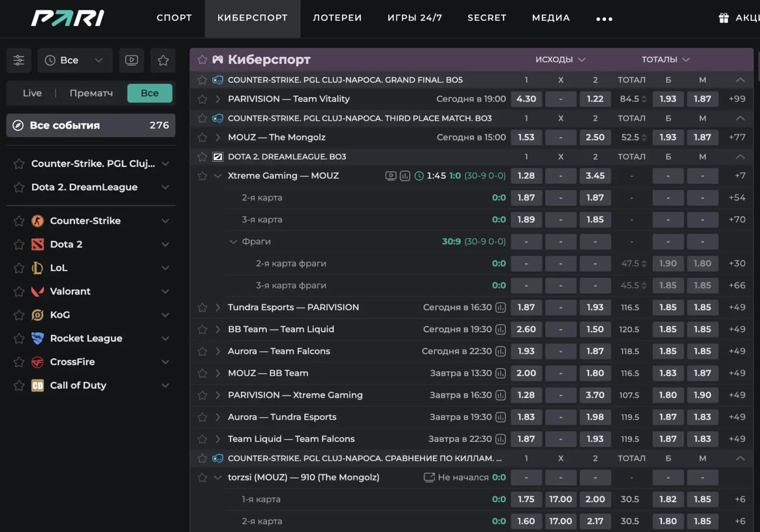Star the Xtreme Gaming — MOUZ match
Screen dimensions: 760x532
click(202, 176)
